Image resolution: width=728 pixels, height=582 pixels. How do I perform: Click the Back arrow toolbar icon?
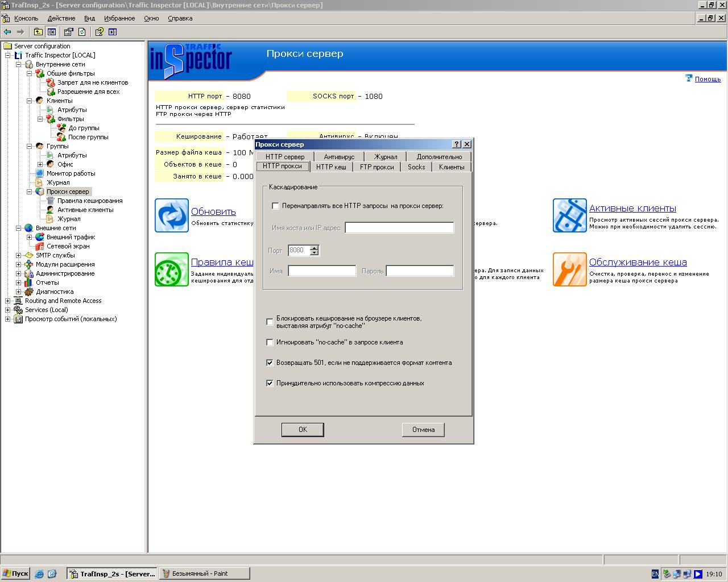(x=7, y=32)
